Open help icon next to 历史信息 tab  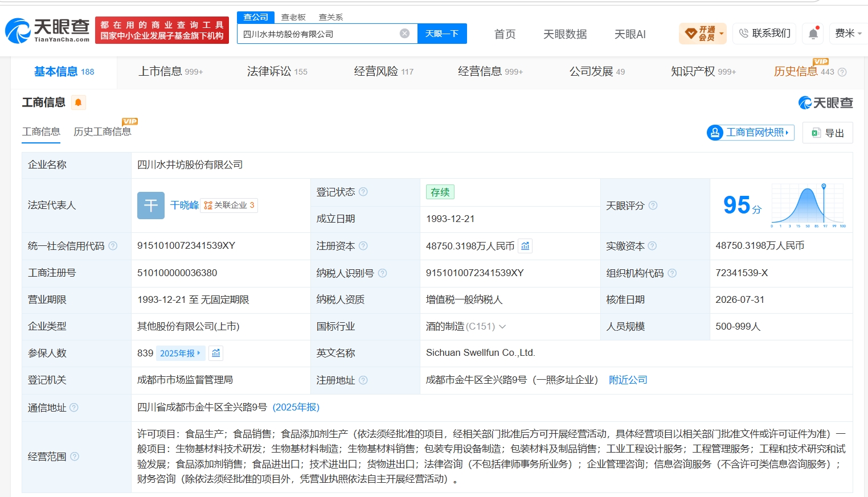coord(842,72)
